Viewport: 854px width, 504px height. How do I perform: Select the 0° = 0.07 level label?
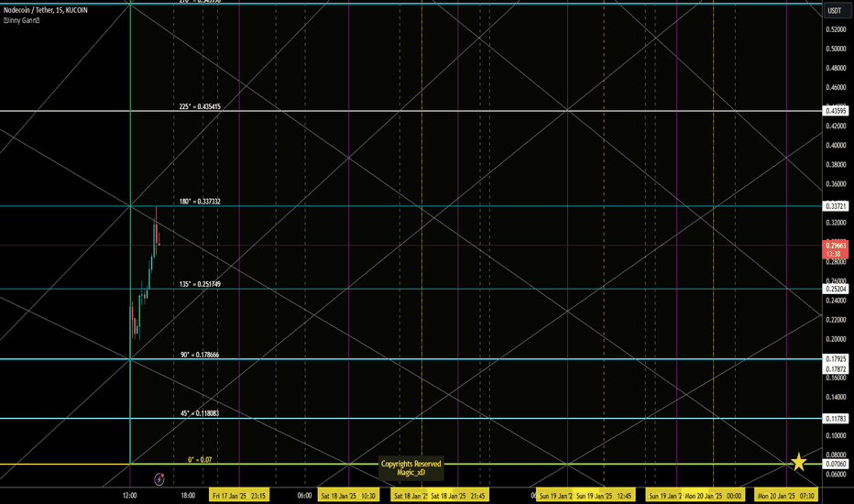(200, 459)
